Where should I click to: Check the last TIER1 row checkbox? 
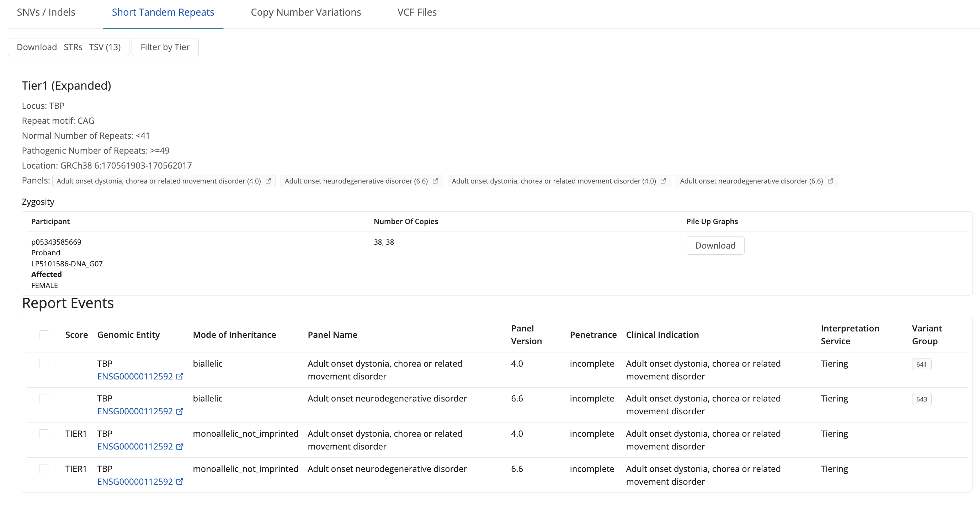[x=44, y=468]
